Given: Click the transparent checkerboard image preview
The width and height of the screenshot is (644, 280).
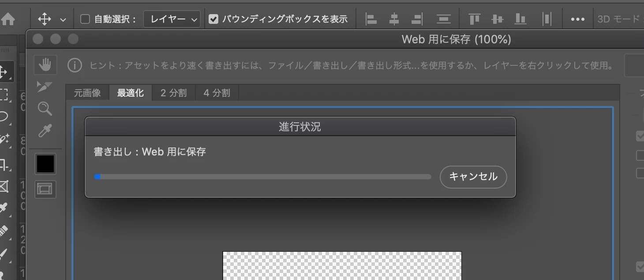Looking at the screenshot, I should pyautogui.click(x=342, y=265).
